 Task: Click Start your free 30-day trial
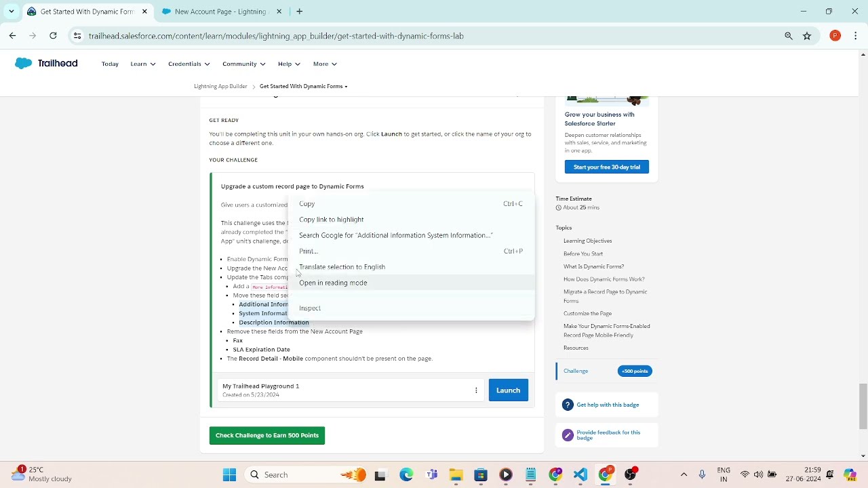606,167
